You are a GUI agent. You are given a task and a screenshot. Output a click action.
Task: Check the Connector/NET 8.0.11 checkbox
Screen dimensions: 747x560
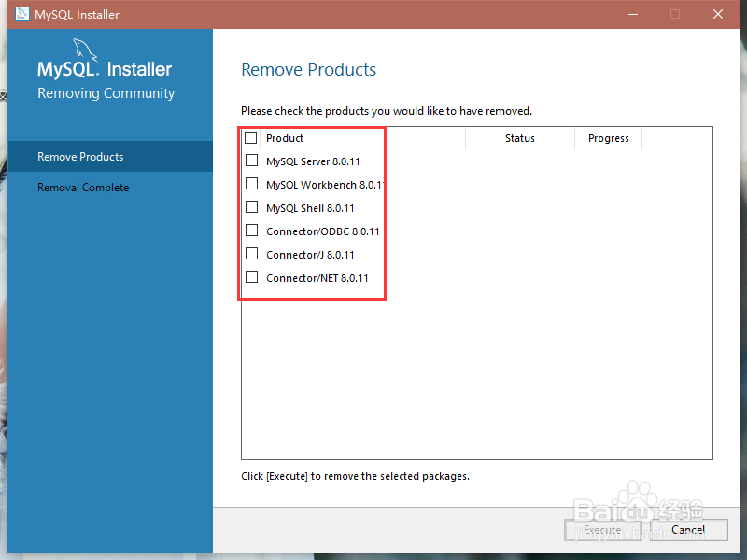[251, 277]
